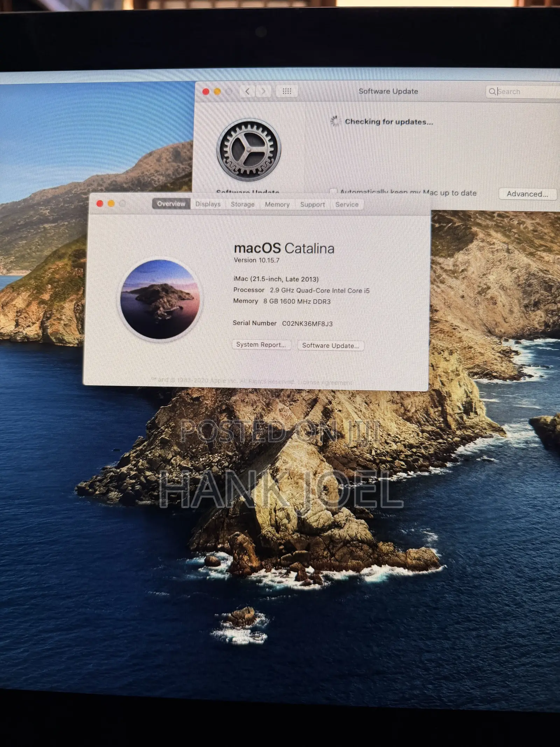Show all preferences grid icon
Viewport: 560px width, 747px height.
287,92
